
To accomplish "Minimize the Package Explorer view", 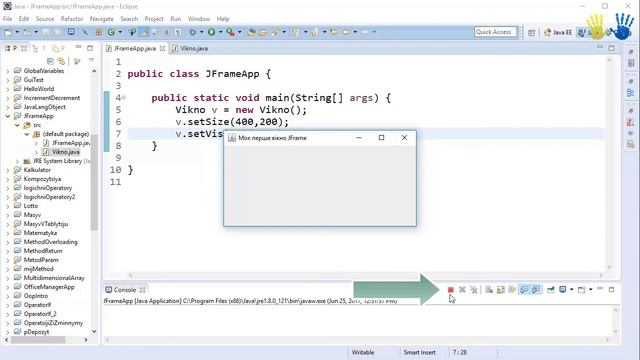I will tap(78, 48).
